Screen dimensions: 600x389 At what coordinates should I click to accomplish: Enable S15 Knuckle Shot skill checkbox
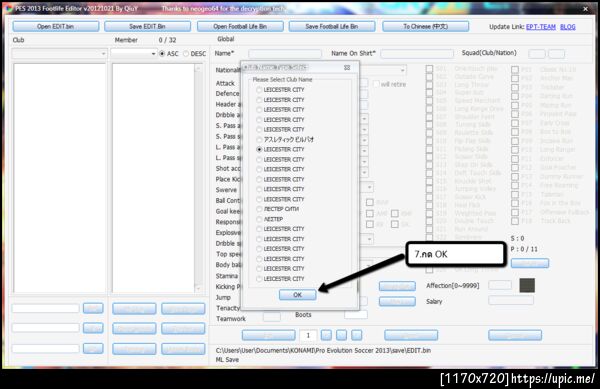[429, 181]
